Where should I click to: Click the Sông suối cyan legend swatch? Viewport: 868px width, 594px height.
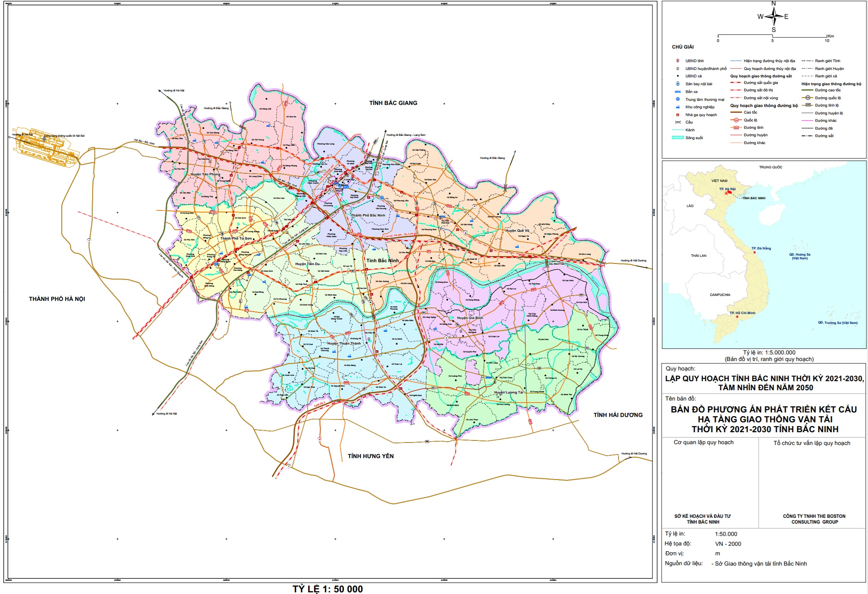pos(677,137)
